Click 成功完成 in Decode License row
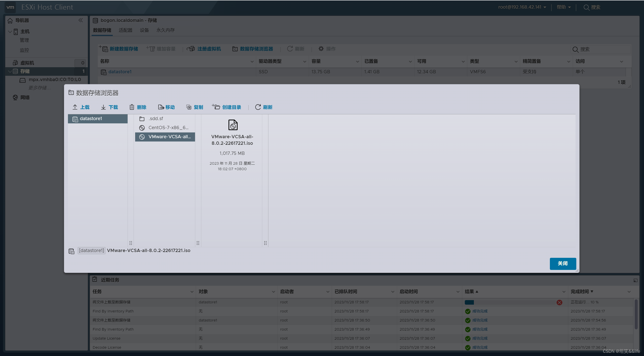 [x=480, y=347]
